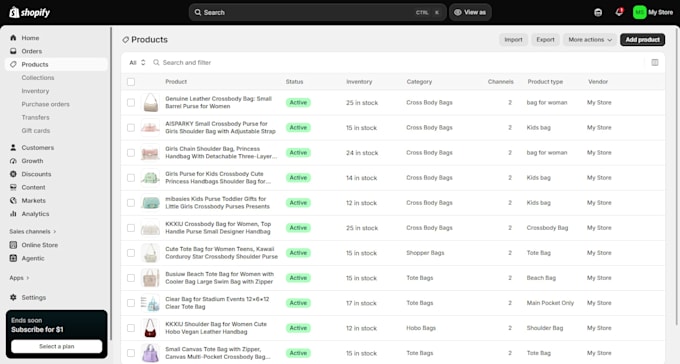Click the Online Store icon
This screenshot has height=364, width=680.
13,245
